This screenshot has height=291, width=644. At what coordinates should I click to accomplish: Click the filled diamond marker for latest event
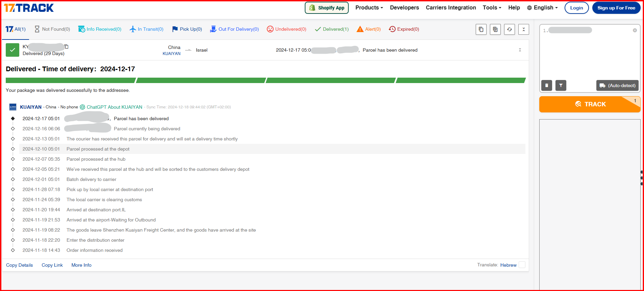13,118
